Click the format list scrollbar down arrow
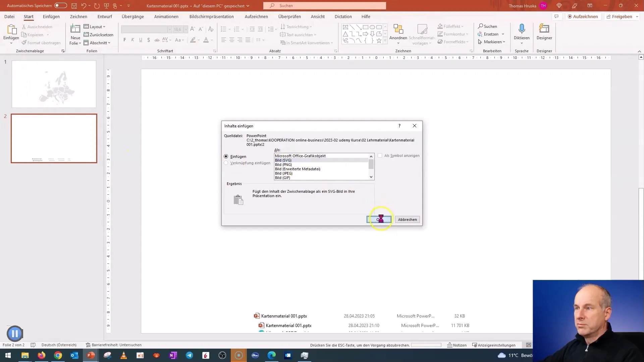The image size is (644, 362). tap(371, 177)
